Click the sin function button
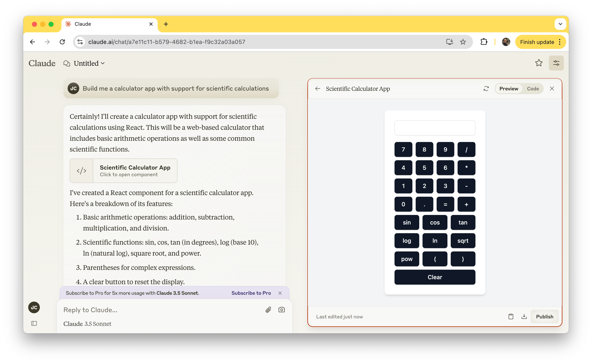Image resolution: width=592 pixels, height=364 pixels. point(406,222)
